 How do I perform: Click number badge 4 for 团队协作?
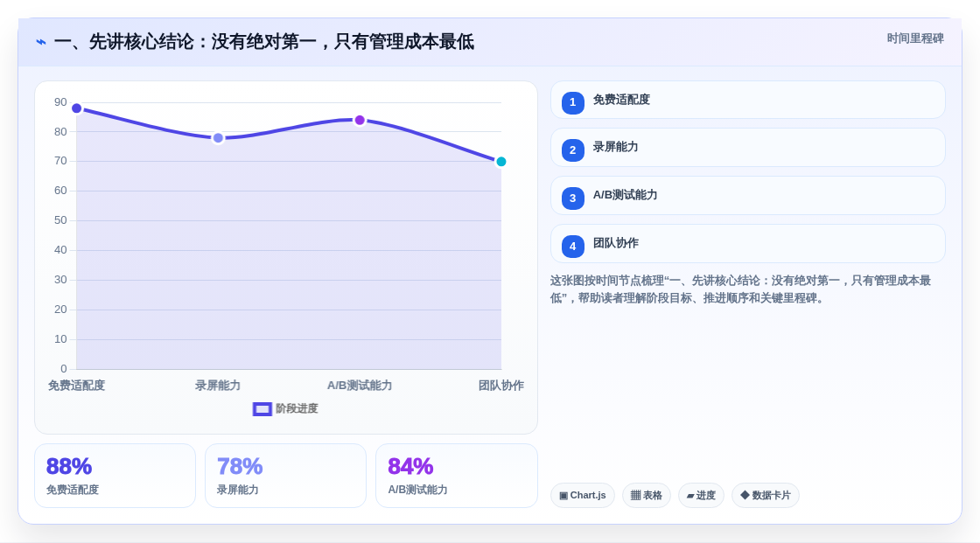572,247
